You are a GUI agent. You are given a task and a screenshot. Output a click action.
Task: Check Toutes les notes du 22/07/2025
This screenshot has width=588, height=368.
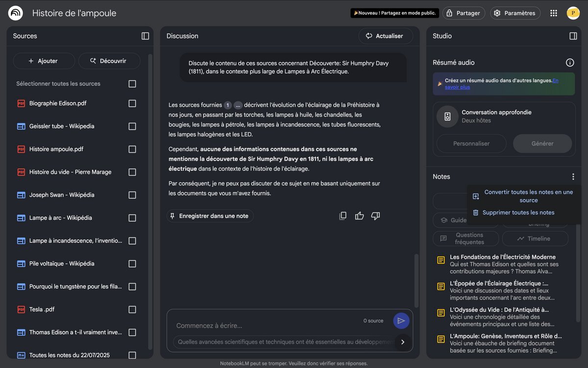pos(132,355)
